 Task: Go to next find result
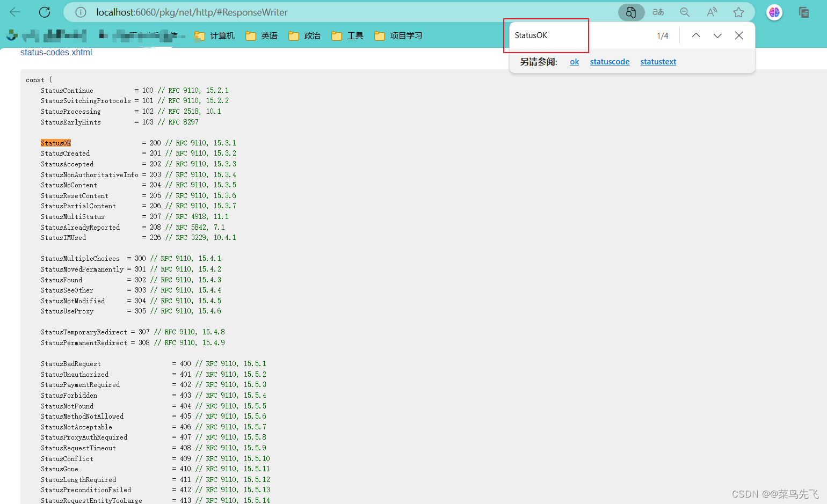click(x=717, y=35)
